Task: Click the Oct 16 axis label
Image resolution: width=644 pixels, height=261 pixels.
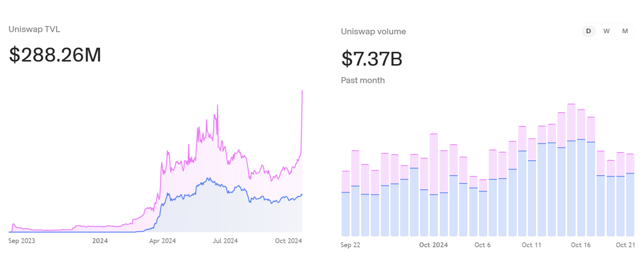Action: point(581,245)
